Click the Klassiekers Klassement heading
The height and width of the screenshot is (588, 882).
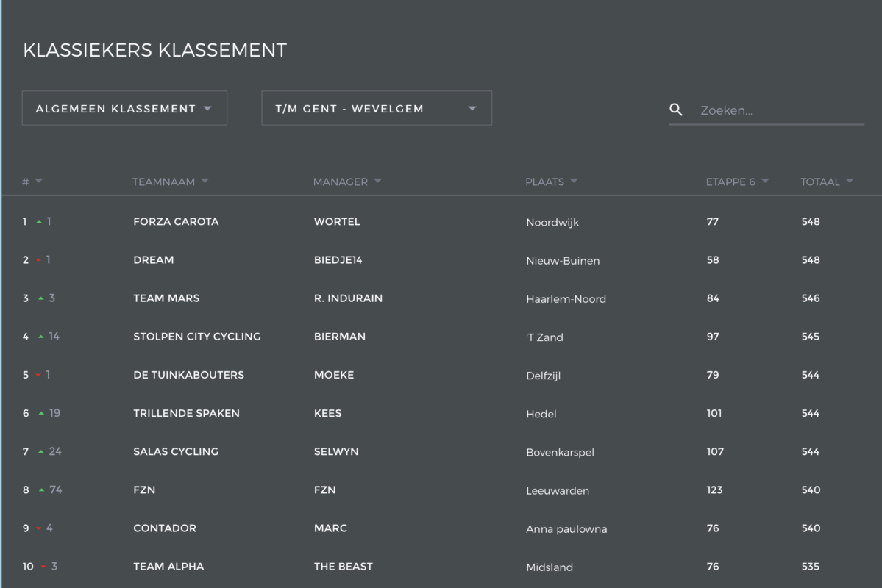tap(154, 50)
